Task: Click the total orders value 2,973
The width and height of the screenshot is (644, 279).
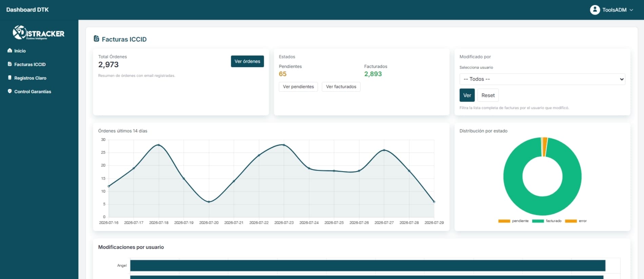Action: [x=108, y=65]
